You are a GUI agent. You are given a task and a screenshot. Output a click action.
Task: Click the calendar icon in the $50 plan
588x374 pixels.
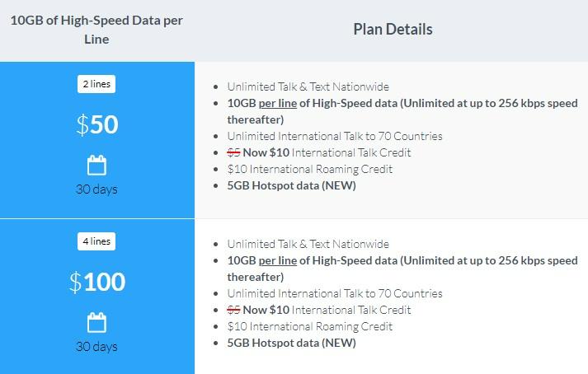[96, 165]
